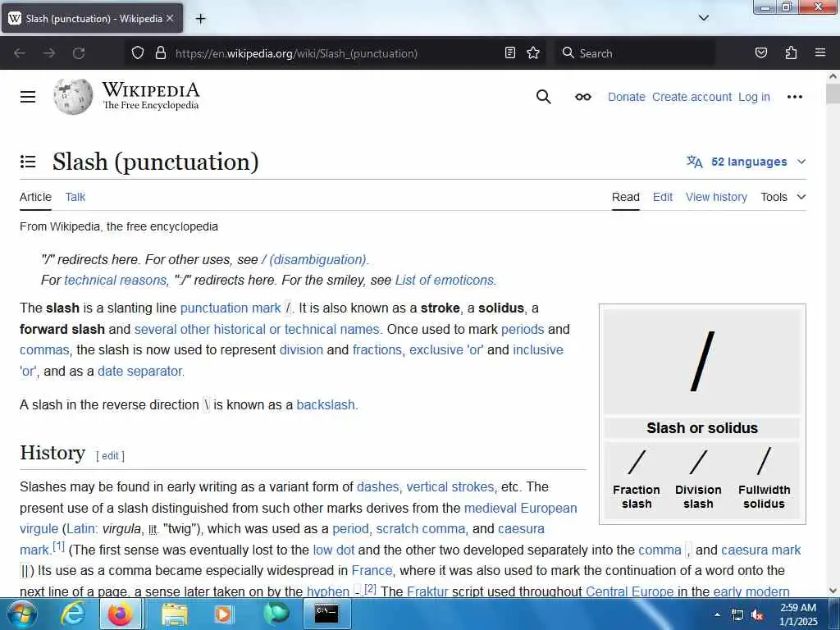The width and height of the screenshot is (840, 630).
Task: Open tracking protection shield icon
Action: [138, 53]
